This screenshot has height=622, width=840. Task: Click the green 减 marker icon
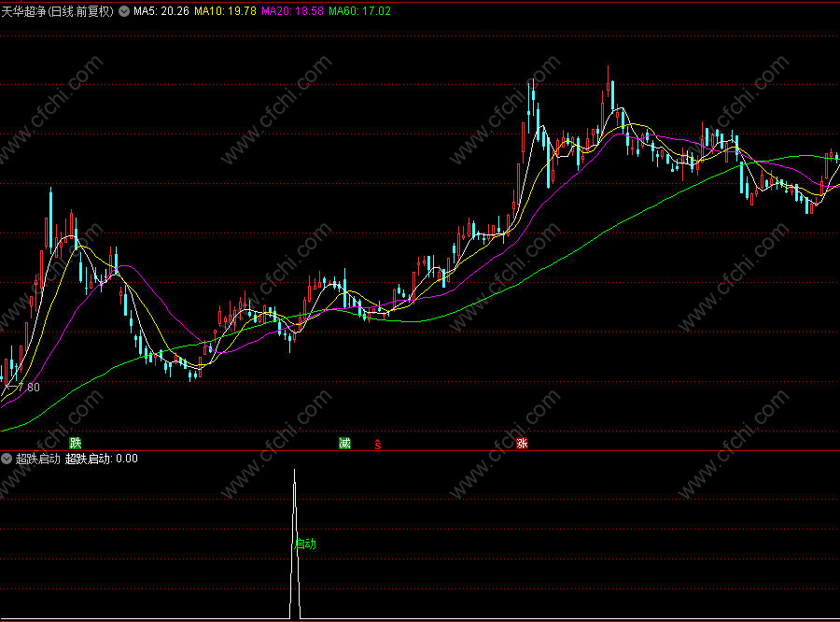click(344, 443)
